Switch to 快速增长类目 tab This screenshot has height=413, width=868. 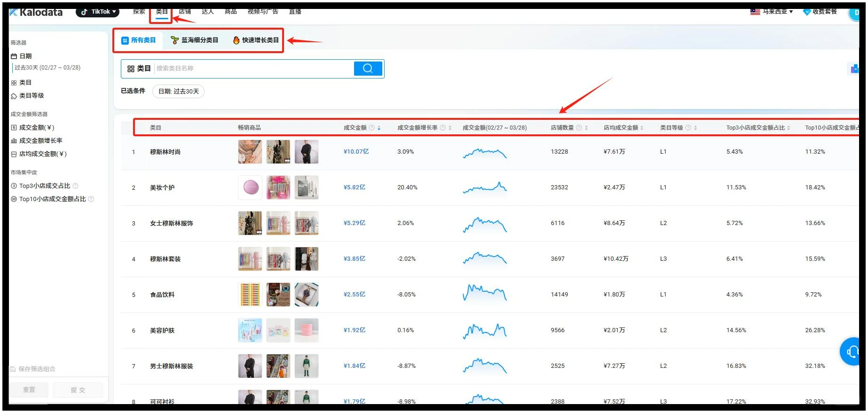click(x=256, y=40)
